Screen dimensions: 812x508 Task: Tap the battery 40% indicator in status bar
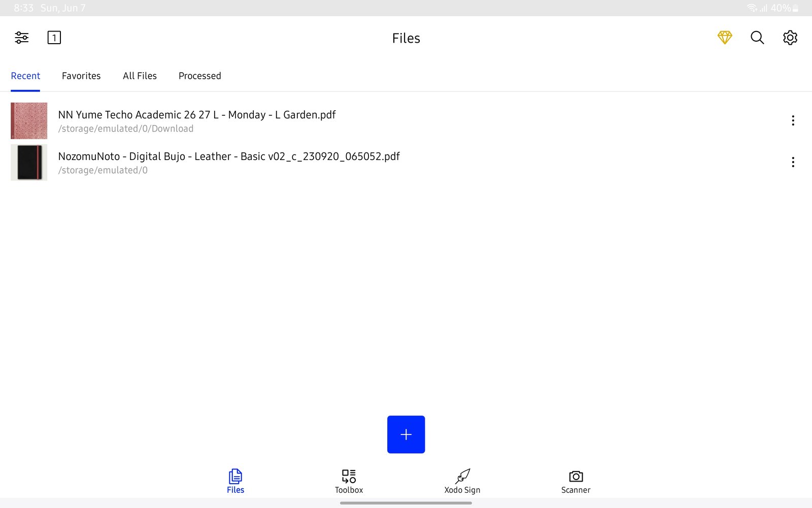coord(785,8)
